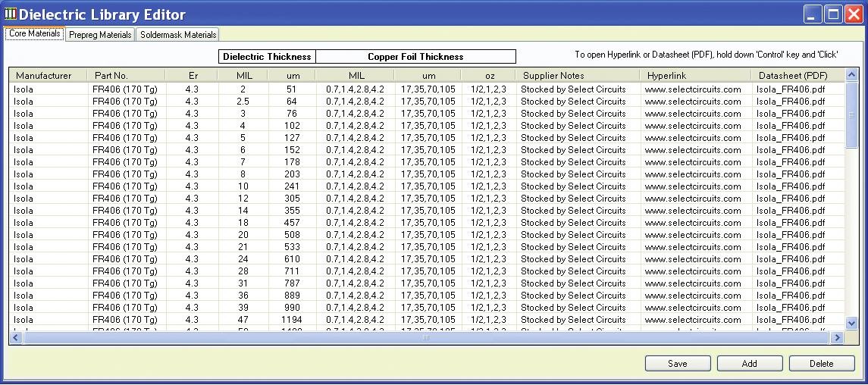Open the hyperlink in the 2 MIL row
868x385 pixels.
pos(693,89)
